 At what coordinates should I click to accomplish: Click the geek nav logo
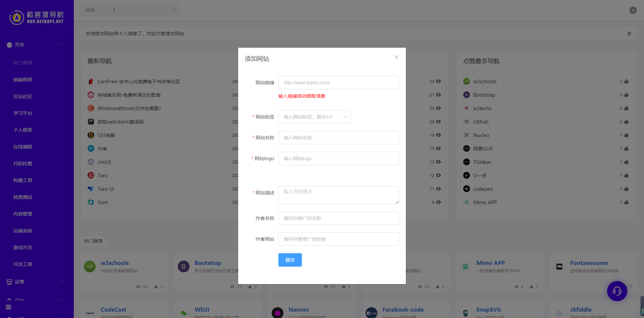tap(37, 17)
